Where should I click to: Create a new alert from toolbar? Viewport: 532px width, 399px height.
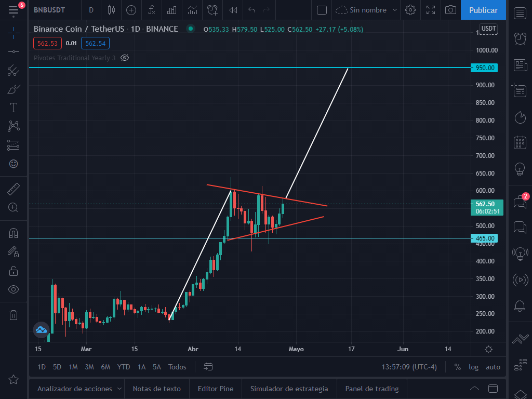coord(212,10)
